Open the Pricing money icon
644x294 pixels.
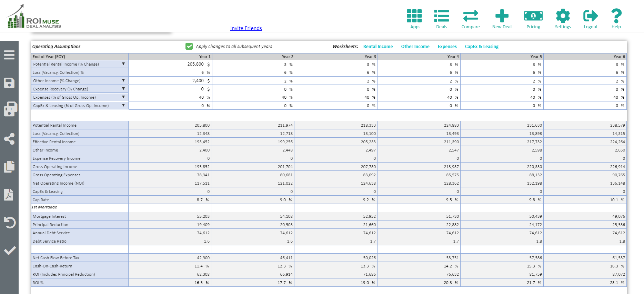533,16
